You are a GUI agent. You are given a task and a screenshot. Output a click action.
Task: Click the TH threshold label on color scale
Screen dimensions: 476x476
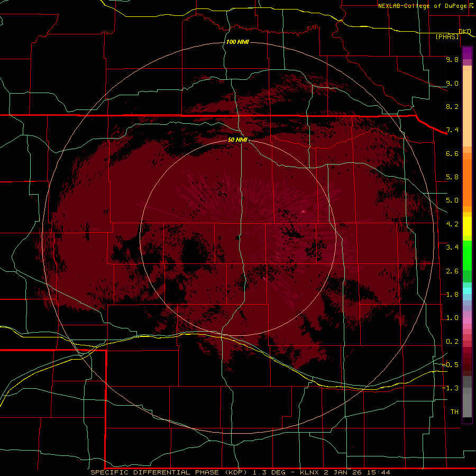click(x=454, y=412)
